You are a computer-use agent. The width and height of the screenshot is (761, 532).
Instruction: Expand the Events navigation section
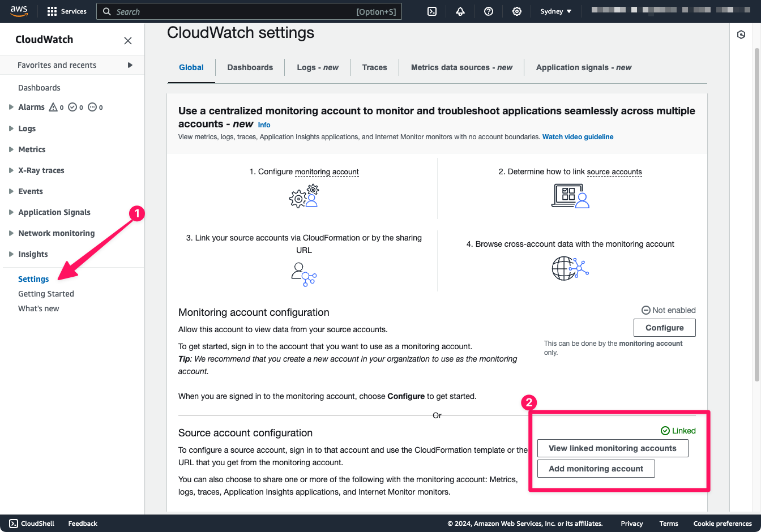click(11, 191)
